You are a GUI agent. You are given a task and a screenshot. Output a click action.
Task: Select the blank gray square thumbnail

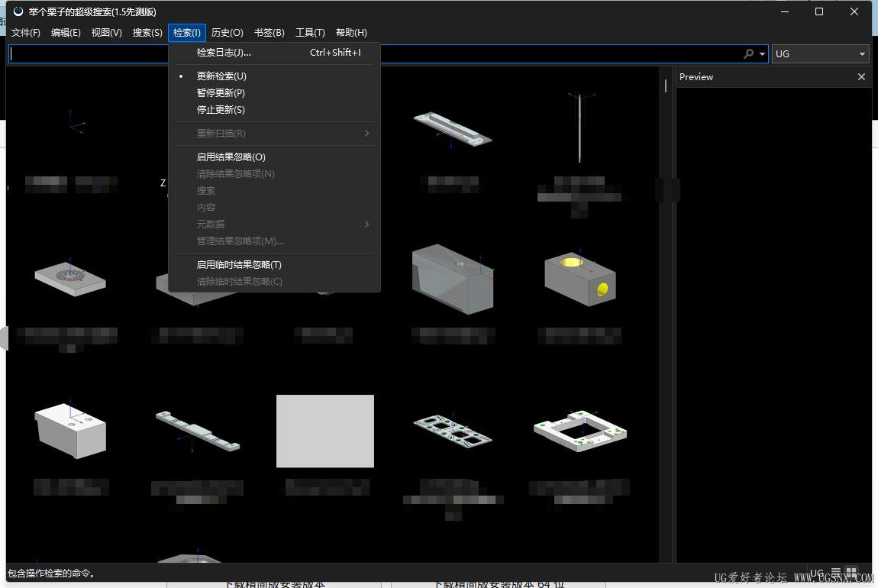coord(325,431)
